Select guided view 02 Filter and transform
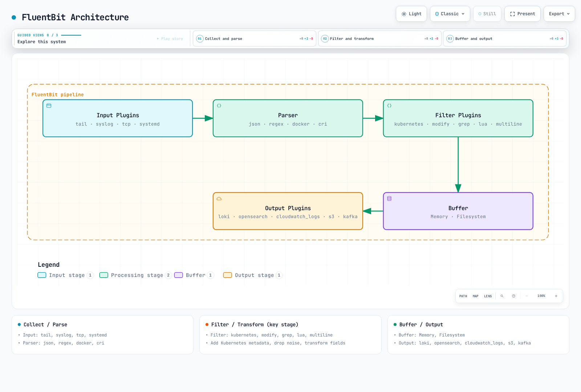Image resolution: width=581 pixels, height=392 pixels. click(x=379, y=38)
